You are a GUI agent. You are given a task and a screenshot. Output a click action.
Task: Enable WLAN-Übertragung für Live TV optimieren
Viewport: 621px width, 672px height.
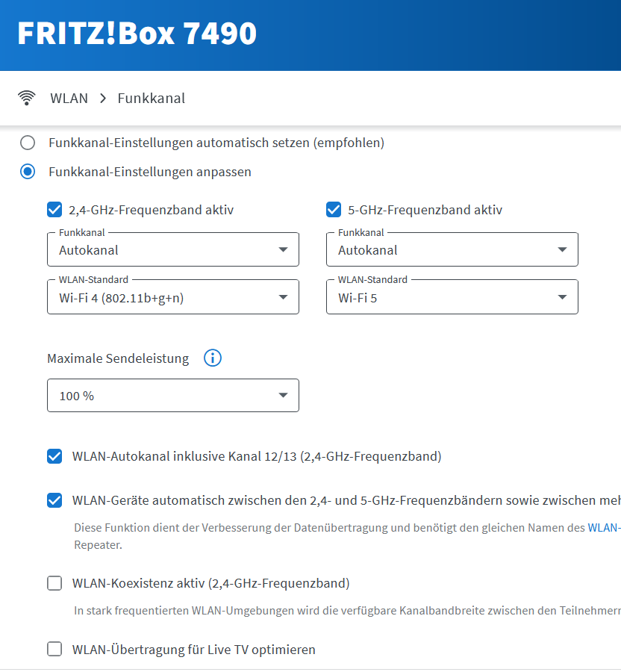[54, 650]
